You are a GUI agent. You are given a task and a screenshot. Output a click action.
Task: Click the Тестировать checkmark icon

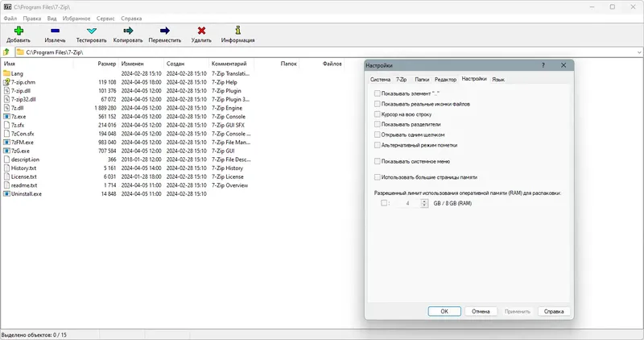92,31
